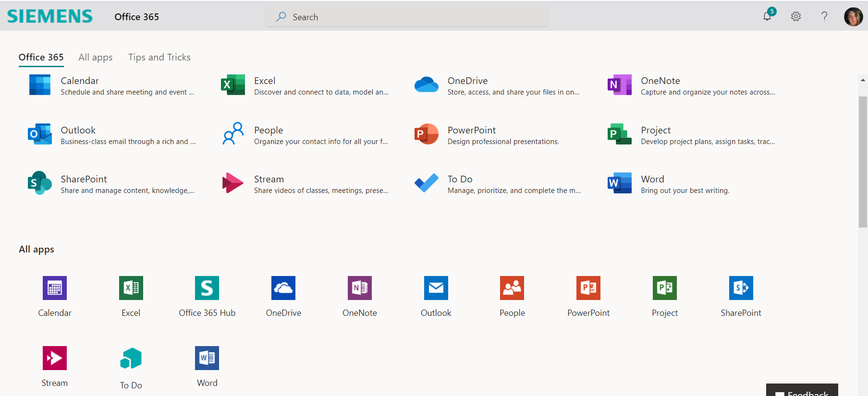
Task: Launch Calendar from the All apps grid
Action: [55, 296]
